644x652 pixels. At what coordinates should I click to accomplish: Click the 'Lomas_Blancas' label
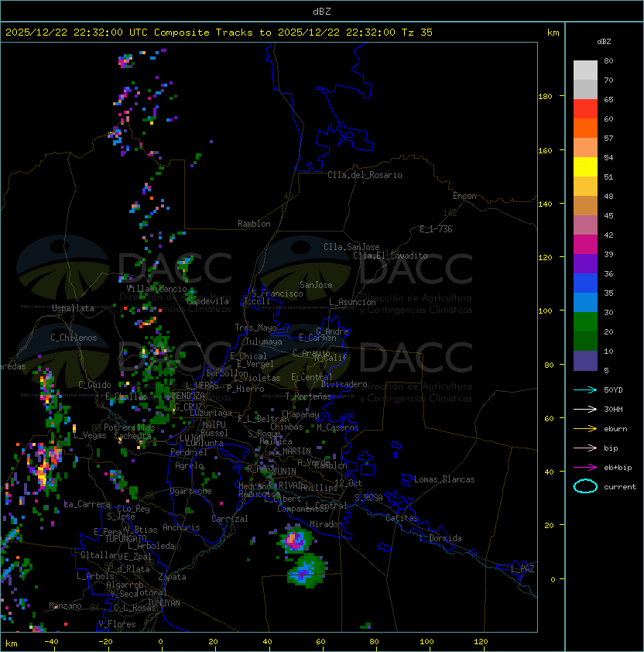[444, 479]
